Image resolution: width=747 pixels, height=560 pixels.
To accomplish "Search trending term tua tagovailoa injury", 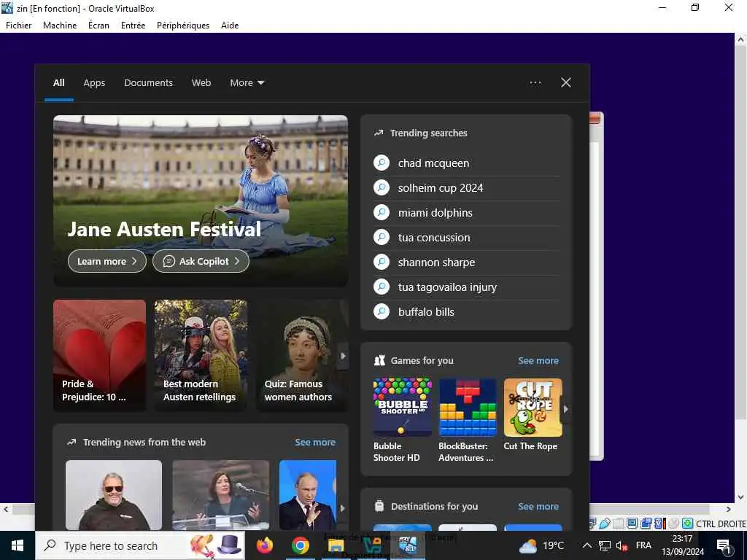I will pos(447,287).
